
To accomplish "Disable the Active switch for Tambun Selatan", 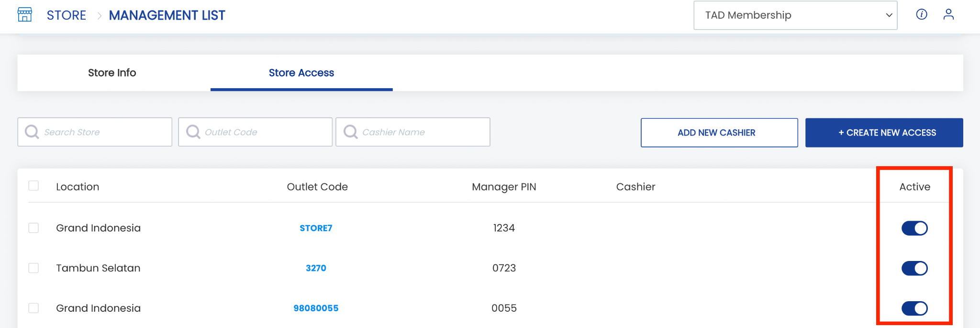I will click(914, 268).
